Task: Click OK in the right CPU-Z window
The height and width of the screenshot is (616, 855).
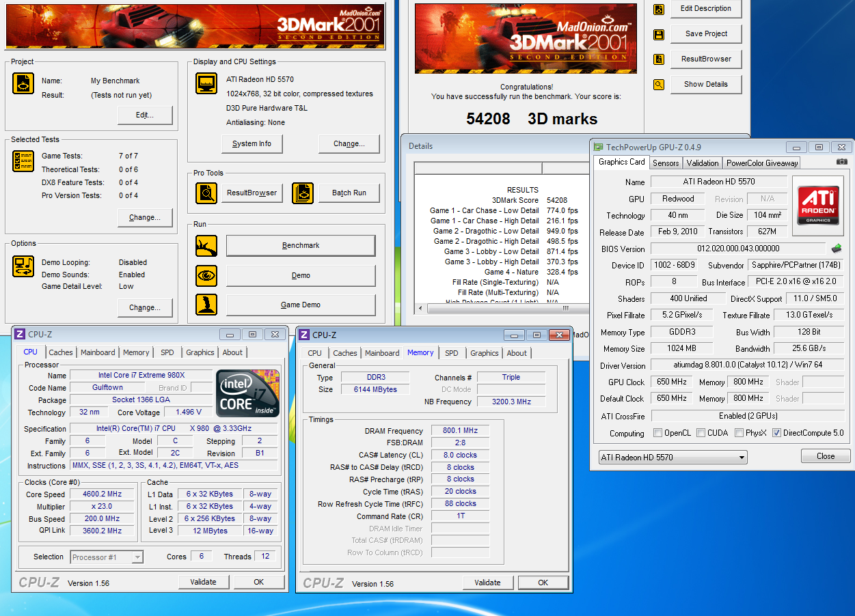Action: click(543, 583)
